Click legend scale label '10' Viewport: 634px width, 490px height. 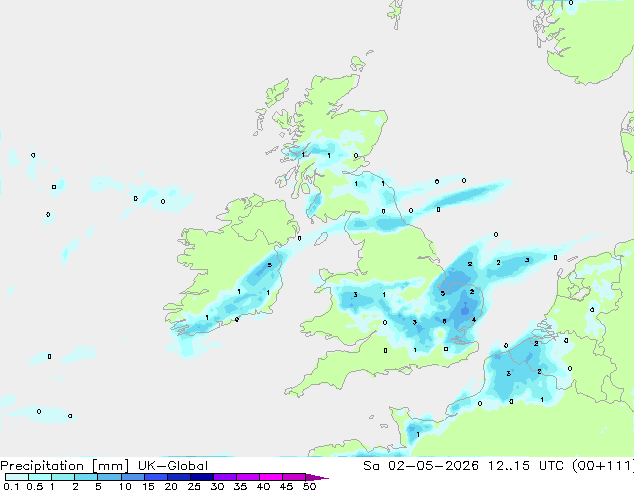coord(125,486)
